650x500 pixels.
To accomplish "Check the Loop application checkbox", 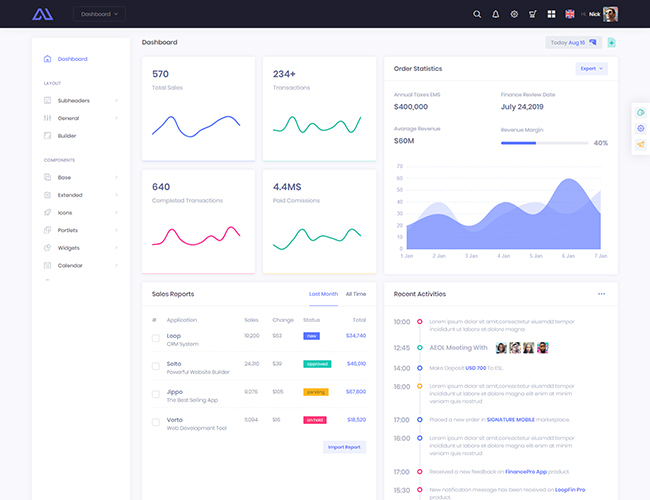I will (155, 338).
